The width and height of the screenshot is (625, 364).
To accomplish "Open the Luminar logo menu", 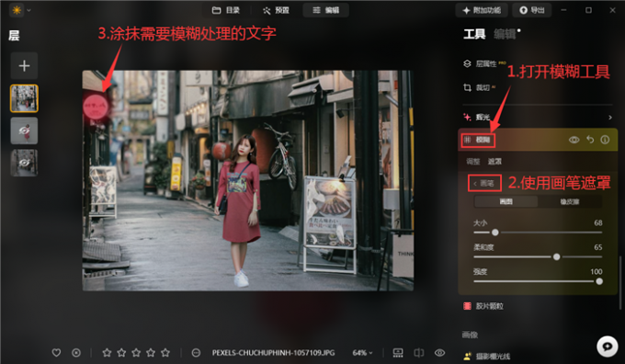I will (x=17, y=10).
